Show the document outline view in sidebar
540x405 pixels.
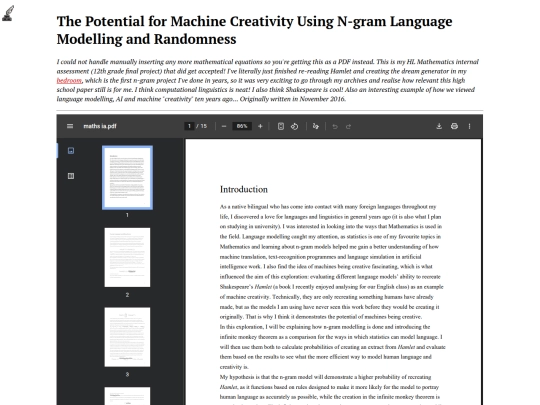click(71, 176)
